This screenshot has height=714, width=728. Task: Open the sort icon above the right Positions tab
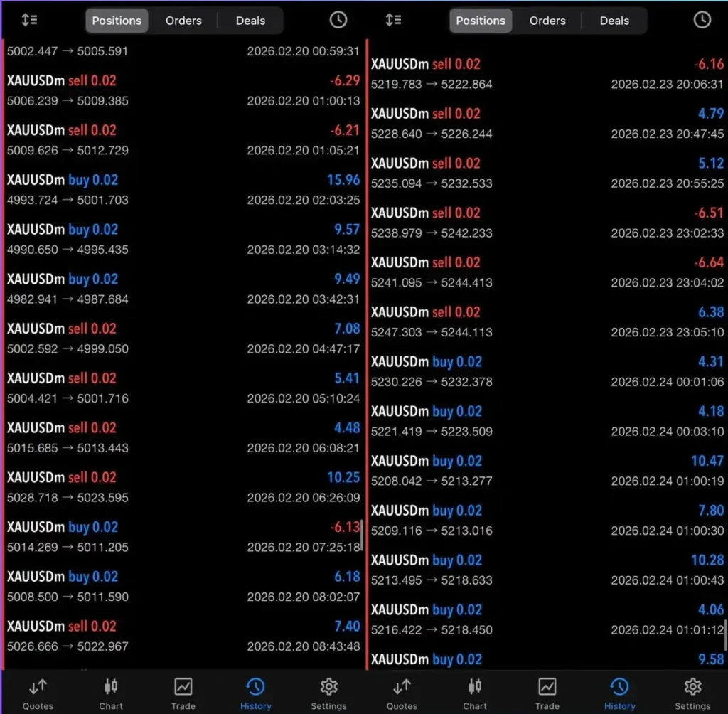393,20
